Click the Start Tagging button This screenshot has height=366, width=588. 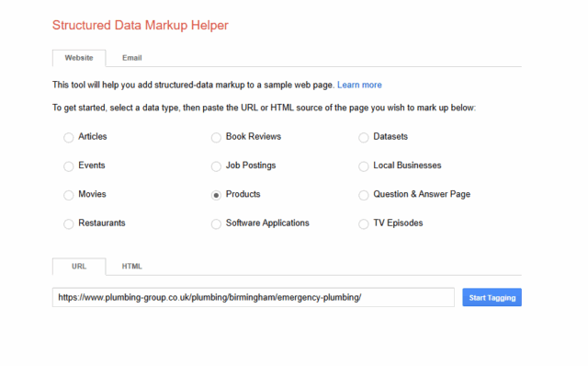(492, 297)
